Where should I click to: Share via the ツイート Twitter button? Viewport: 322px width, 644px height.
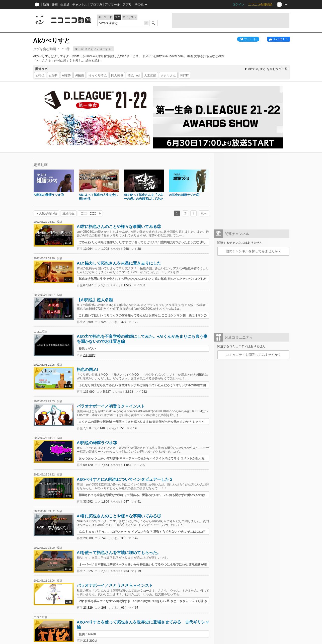(x=248, y=39)
